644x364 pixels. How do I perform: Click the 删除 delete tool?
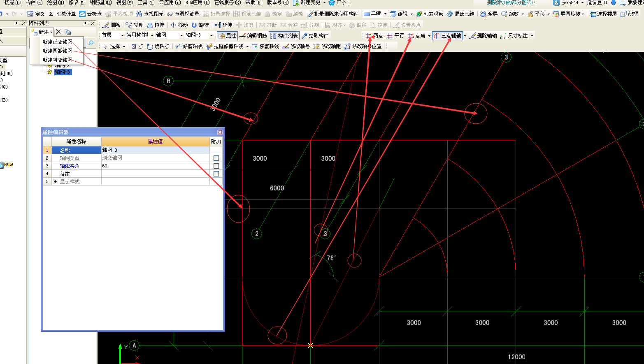coord(111,25)
